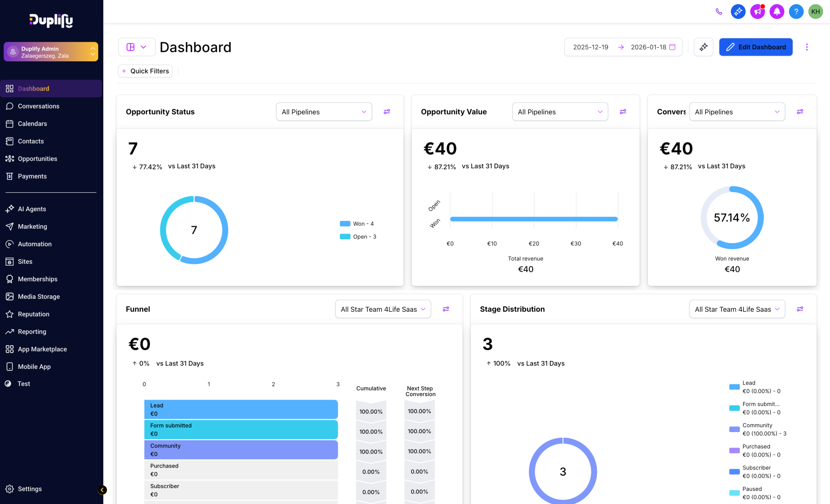Open Opportunity Status widget filter settings icon

pyautogui.click(x=387, y=112)
